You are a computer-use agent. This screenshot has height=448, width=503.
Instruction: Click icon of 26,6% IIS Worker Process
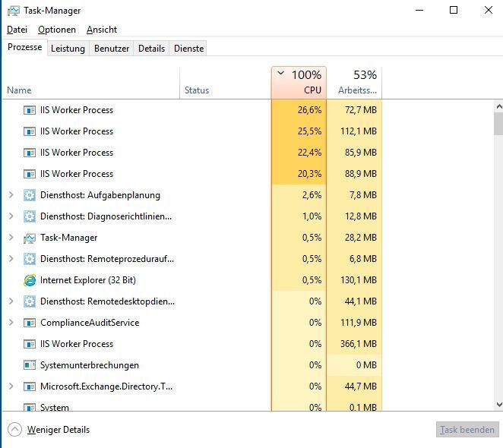(x=30, y=110)
